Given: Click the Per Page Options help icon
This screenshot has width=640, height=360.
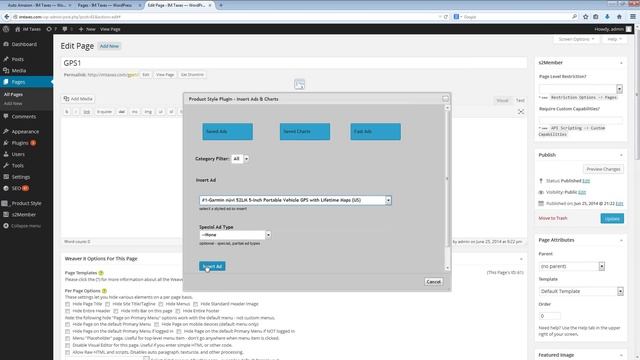Looking at the screenshot, I should [104, 291].
